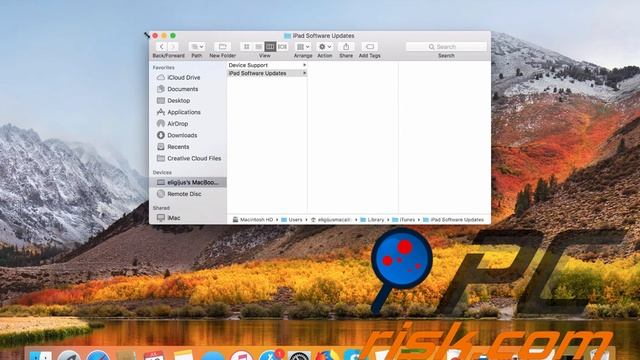This screenshot has width=640, height=360.
Task: Click the Share toolbar button
Action: 346,47
